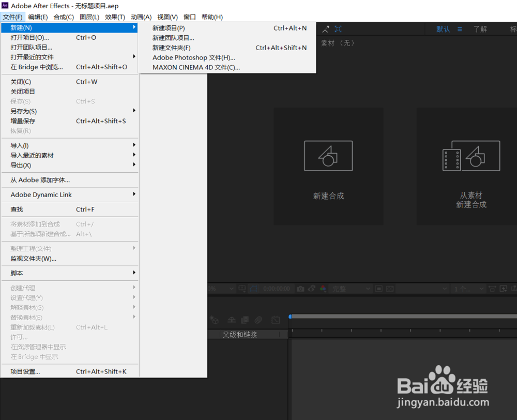Switch to the 了解 workspace
This screenshot has width=517, height=420.
(480, 29)
